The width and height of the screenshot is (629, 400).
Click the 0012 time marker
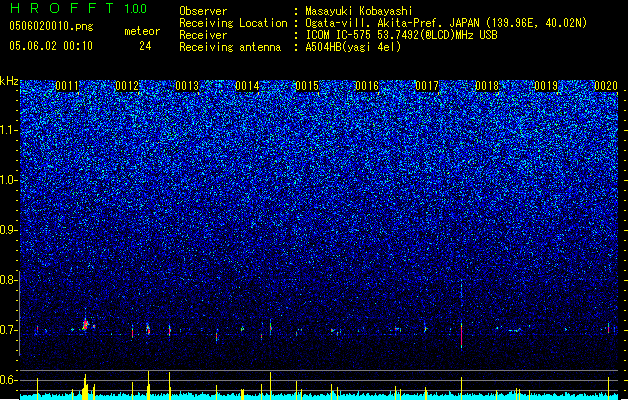tap(127, 86)
